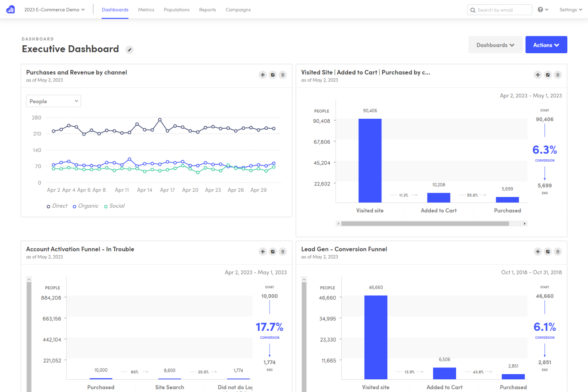The width and height of the screenshot is (588, 392).
Task: Expand the Actions dropdown button
Action: click(x=546, y=45)
